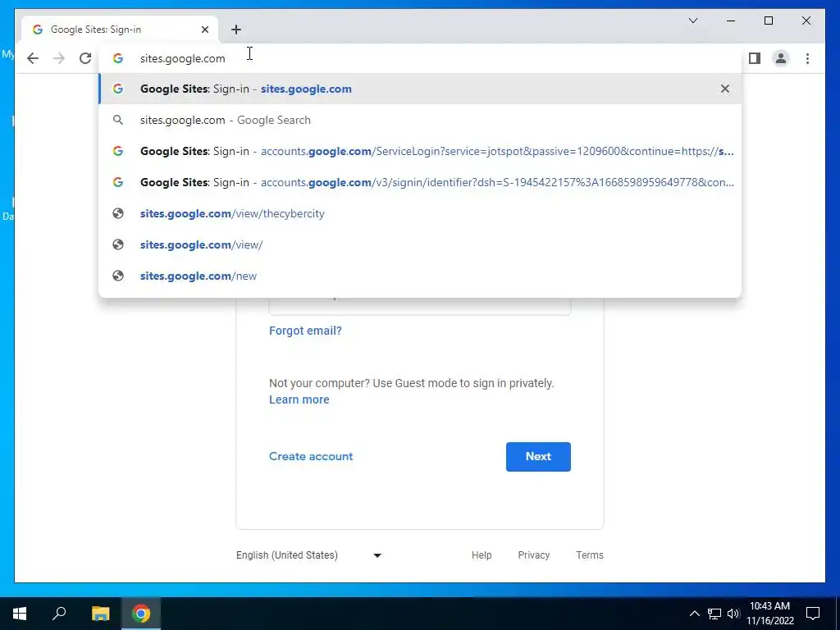Open the profile avatar icon
Image resolution: width=840 pixels, height=630 pixels.
781,58
